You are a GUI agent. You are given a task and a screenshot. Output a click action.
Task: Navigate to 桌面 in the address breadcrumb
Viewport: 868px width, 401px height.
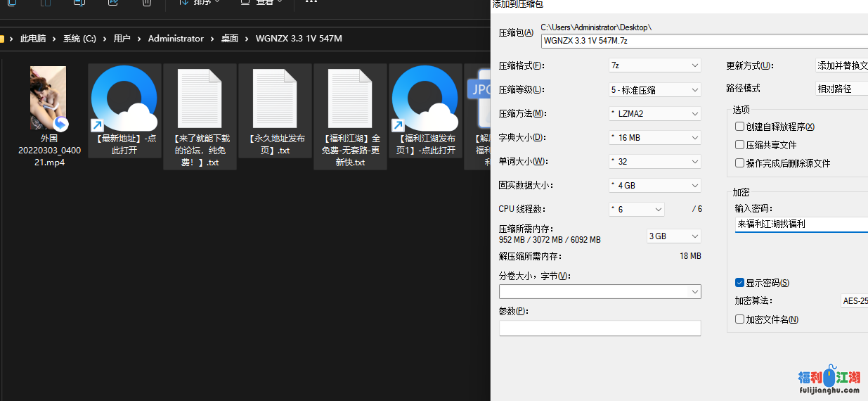(x=230, y=39)
